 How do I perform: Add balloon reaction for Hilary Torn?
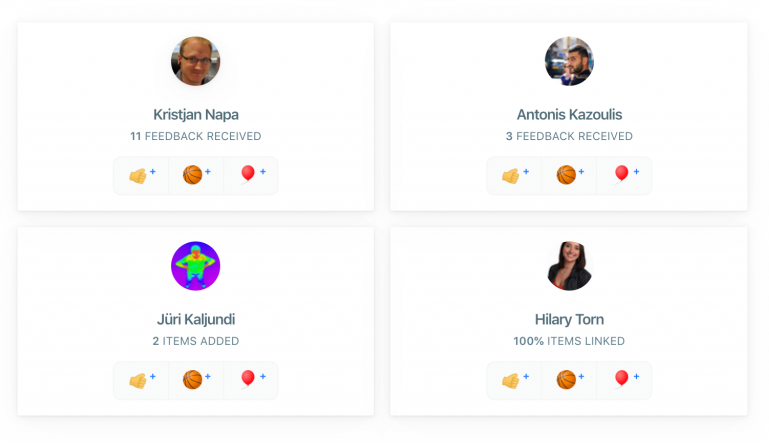pos(624,380)
